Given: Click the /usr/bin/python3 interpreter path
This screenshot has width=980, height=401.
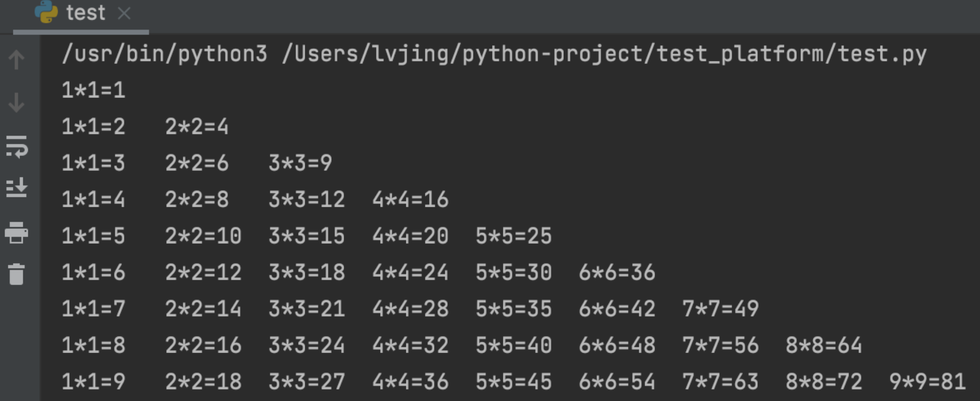Looking at the screenshot, I should [164, 54].
